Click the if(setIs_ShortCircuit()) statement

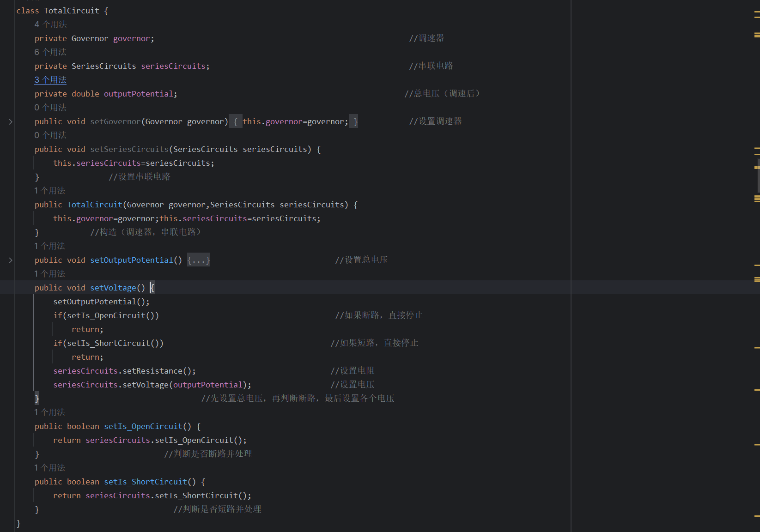tap(109, 343)
